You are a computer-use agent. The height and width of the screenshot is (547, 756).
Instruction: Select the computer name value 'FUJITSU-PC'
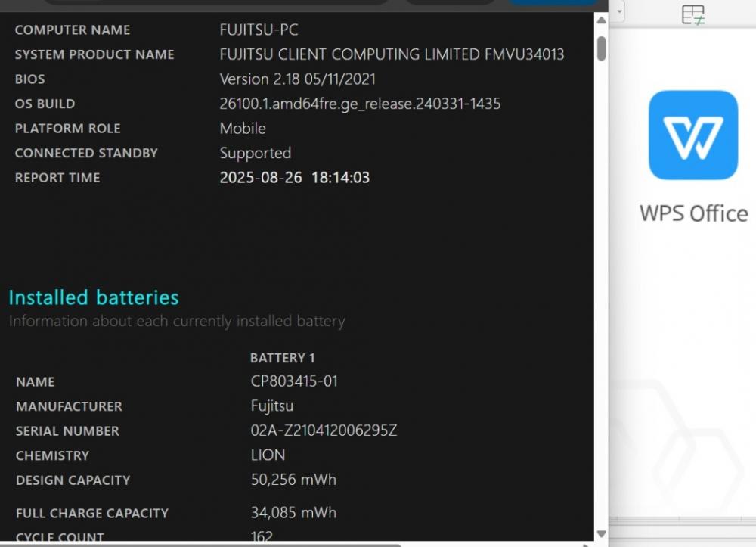pyautogui.click(x=259, y=30)
